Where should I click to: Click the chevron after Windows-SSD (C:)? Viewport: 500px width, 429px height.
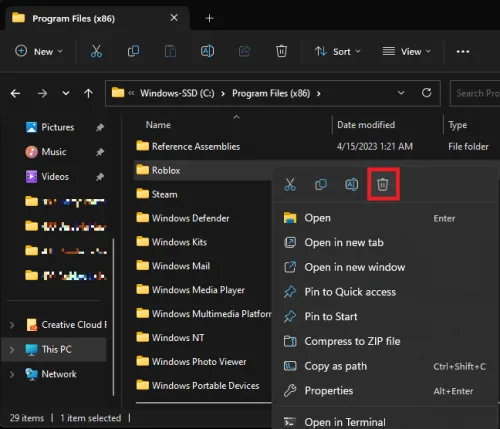point(223,94)
